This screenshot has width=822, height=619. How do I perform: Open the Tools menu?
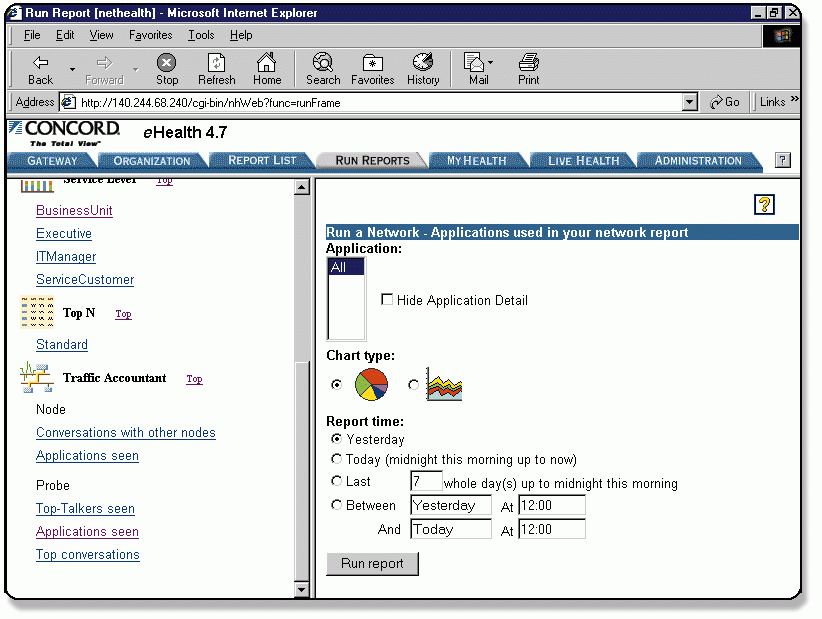point(201,35)
